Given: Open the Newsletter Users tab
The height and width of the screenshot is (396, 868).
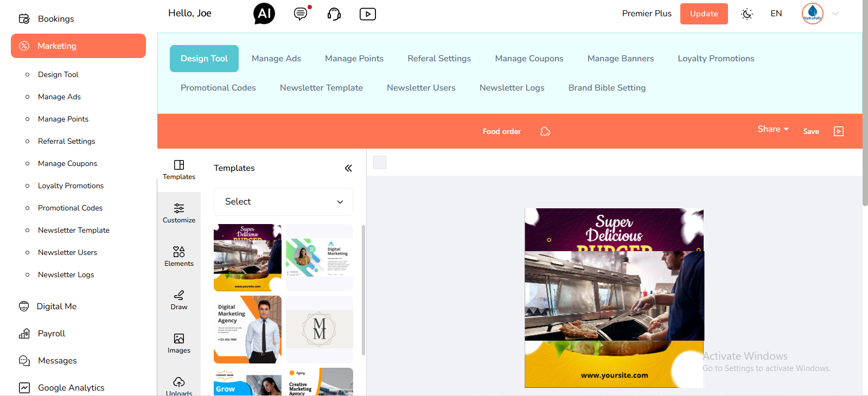Looking at the screenshot, I should pos(421,88).
